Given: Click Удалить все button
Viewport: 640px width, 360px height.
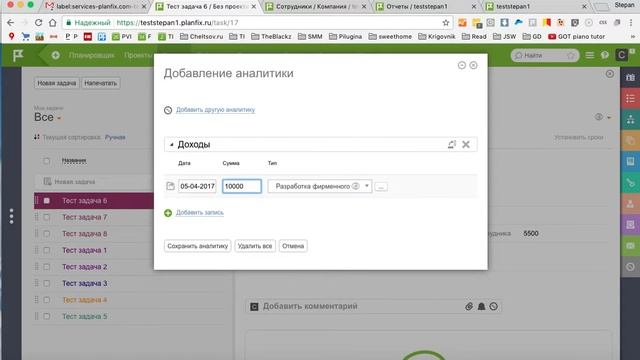Looking at the screenshot, I should pos(255,246).
